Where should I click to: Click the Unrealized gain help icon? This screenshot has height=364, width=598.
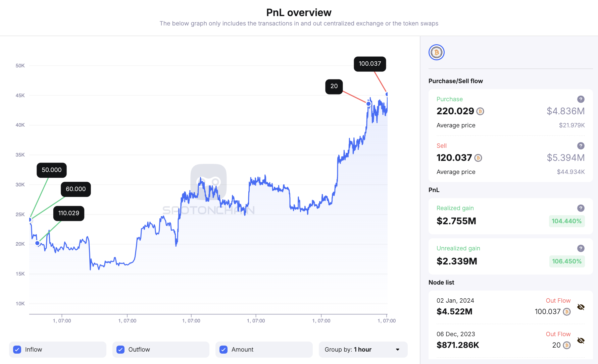(581, 248)
